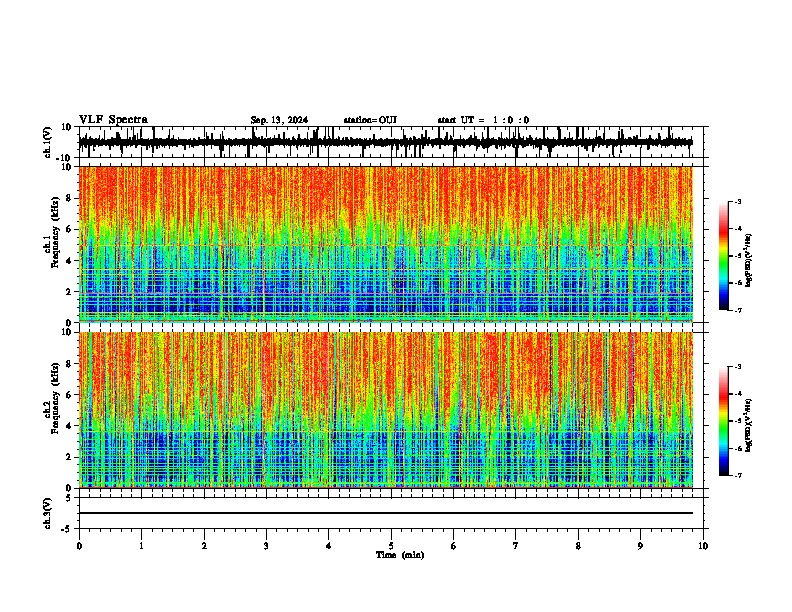Click the "8" kHz tick on ch.1 frequency axis
Image resolution: width=792 pixels, height=612 pixels.
(x=69, y=198)
